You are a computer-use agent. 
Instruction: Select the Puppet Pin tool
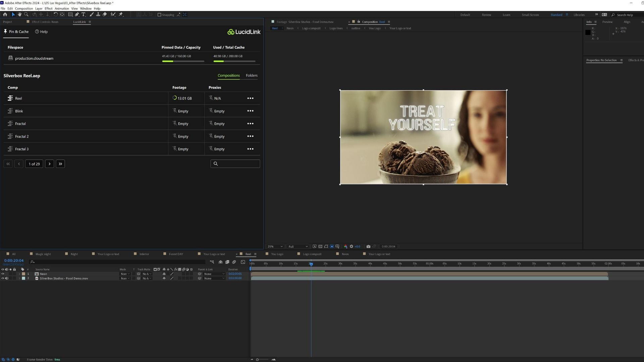[121, 14]
